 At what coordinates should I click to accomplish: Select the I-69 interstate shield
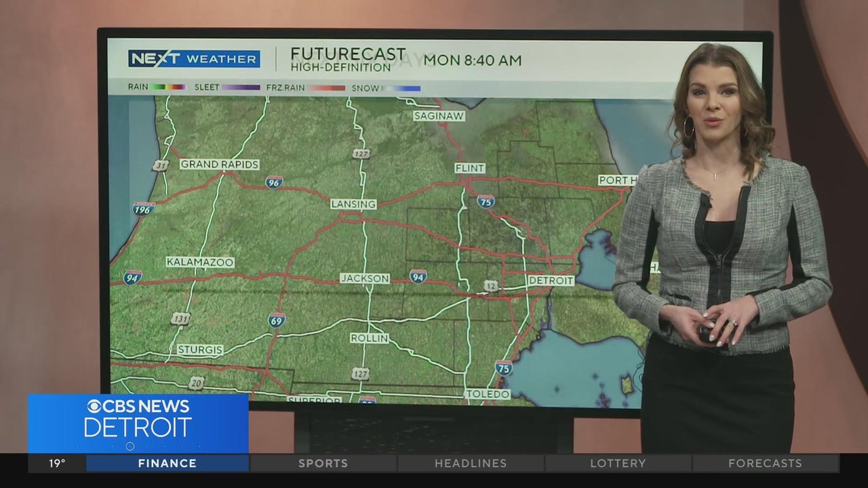277,320
